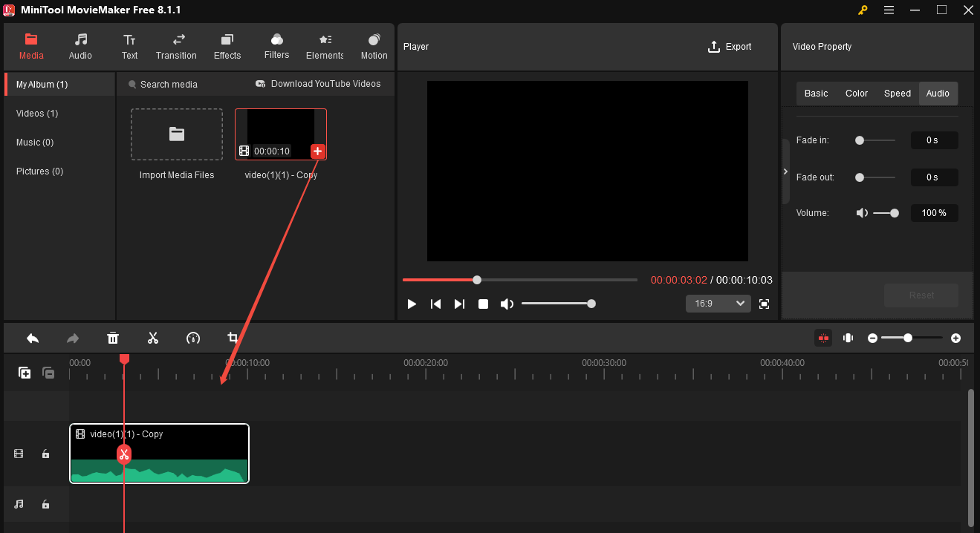980x533 pixels.
Task: Click the red playhead marker
Action: pos(124,359)
